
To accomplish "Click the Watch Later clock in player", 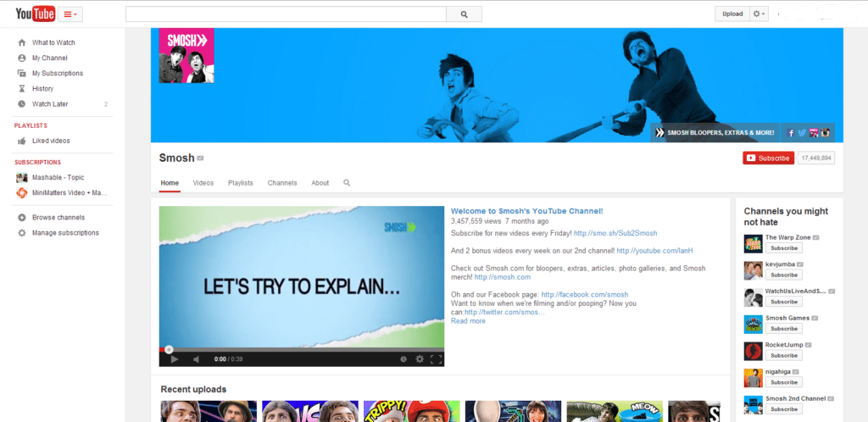I will (403, 359).
